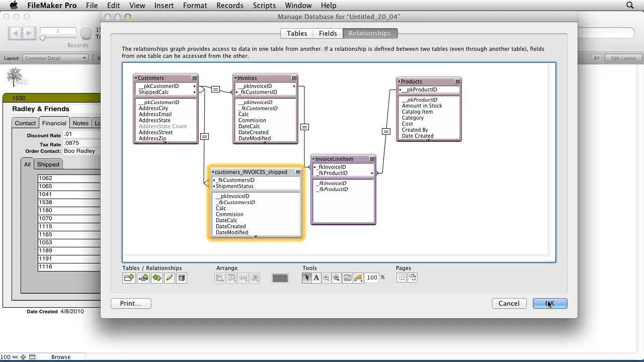Click the previous record book arrow
The image size is (644, 362).
15,33
